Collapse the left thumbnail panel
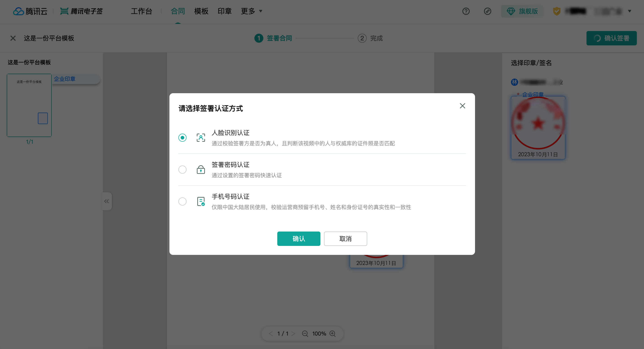This screenshot has width=644, height=349. [x=107, y=201]
